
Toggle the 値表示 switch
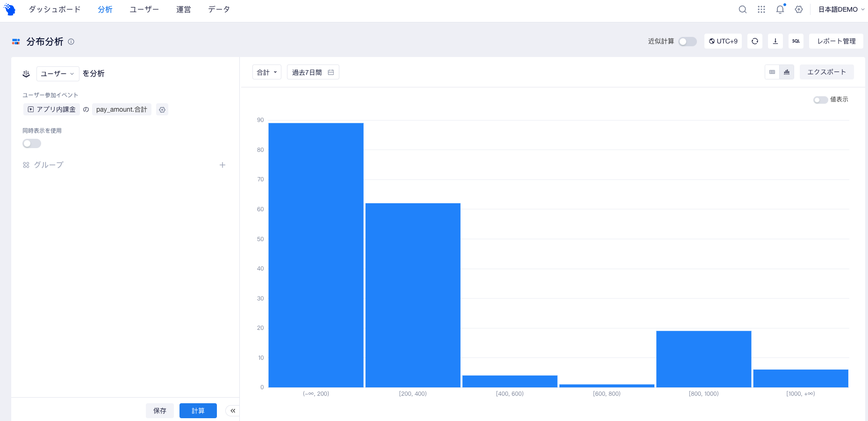click(820, 100)
